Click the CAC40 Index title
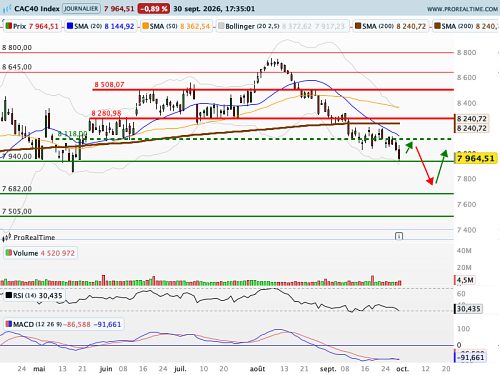This screenshot has height=375, width=500. pyautogui.click(x=37, y=9)
